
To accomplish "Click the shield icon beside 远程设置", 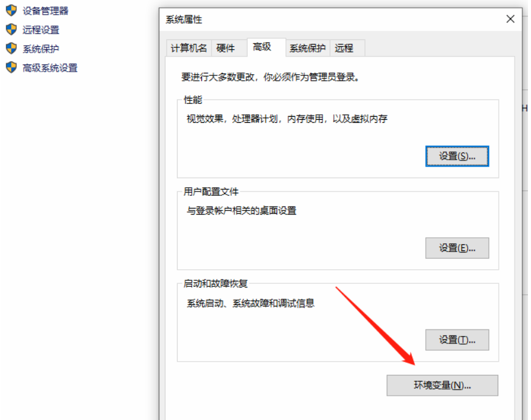I will click(x=11, y=29).
